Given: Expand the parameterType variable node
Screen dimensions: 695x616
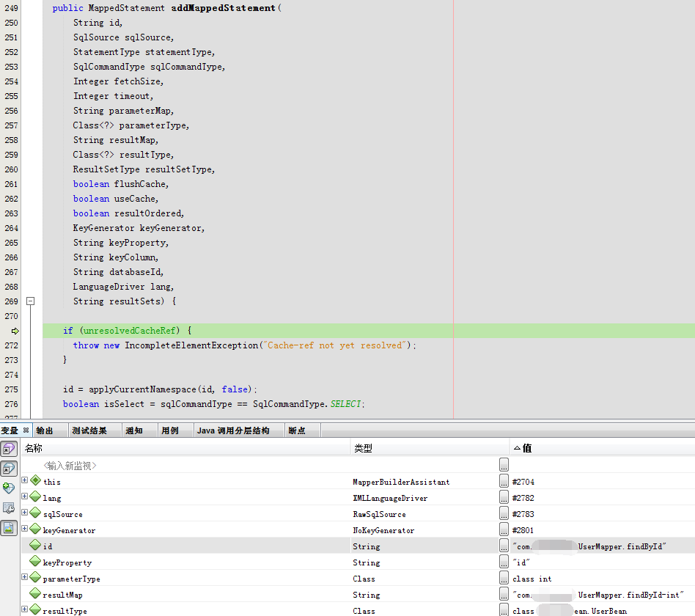Looking at the screenshot, I should (x=25, y=576).
